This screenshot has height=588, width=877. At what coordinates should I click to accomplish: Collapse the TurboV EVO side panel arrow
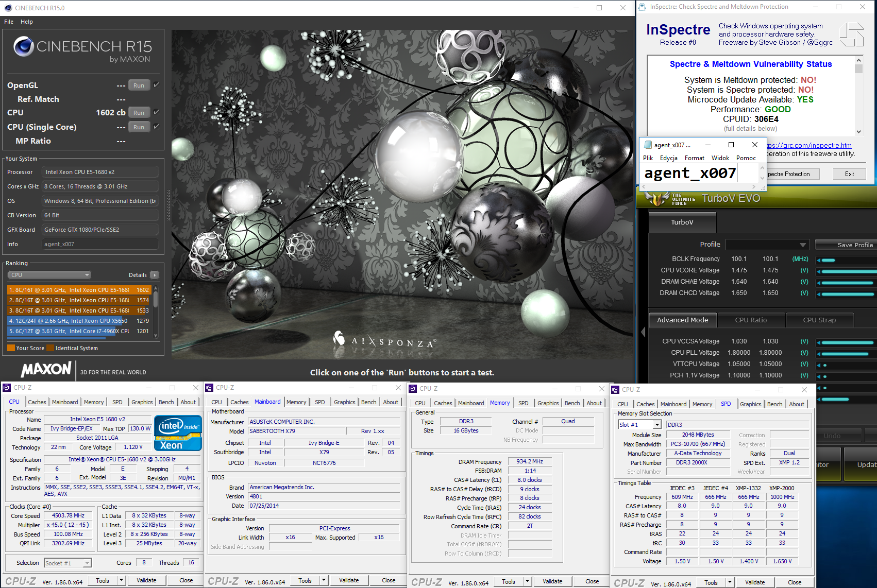tap(643, 333)
